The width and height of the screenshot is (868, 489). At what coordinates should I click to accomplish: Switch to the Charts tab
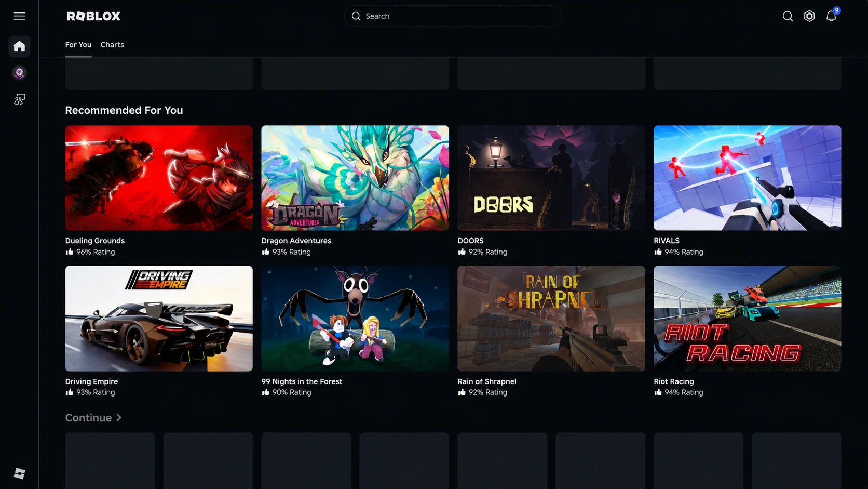pyautogui.click(x=112, y=45)
